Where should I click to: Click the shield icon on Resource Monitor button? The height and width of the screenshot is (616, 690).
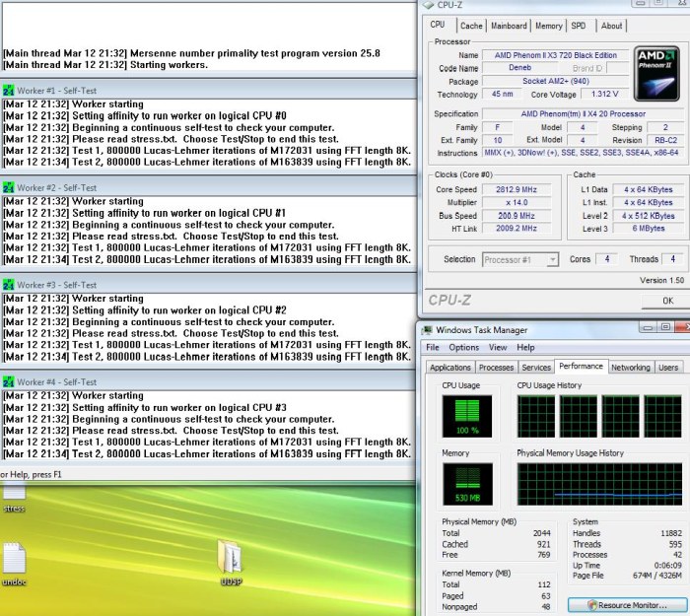click(x=592, y=605)
